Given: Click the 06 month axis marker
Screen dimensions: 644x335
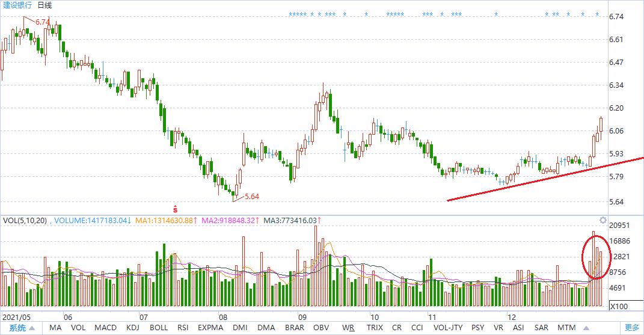Looking at the screenshot, I should click(x=68, y=318).
